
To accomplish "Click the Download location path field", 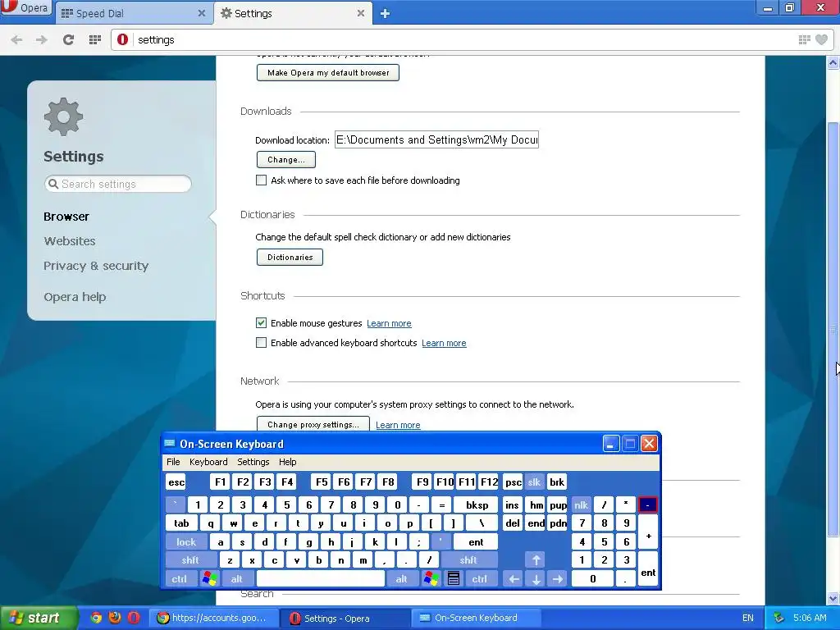I will pos(436,139).
